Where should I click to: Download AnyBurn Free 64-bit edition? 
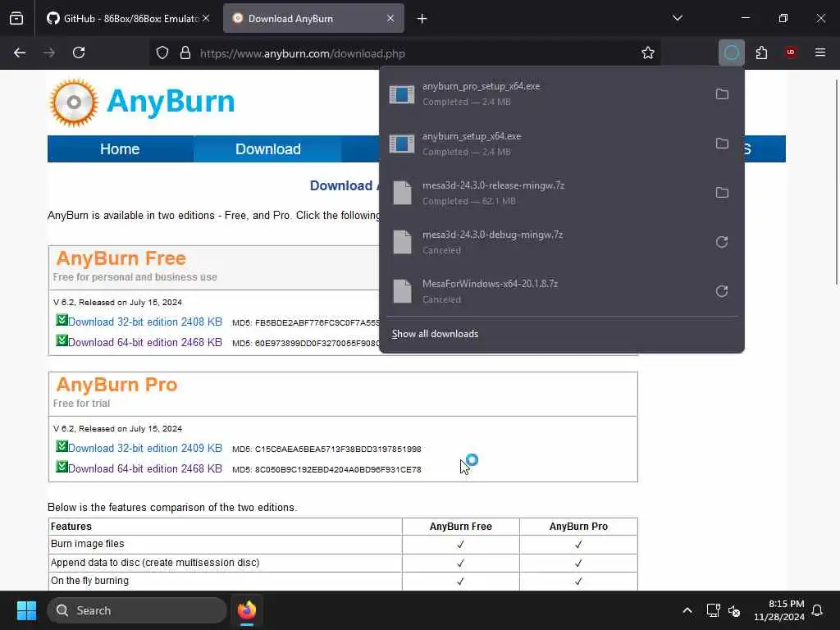(144, 342)
